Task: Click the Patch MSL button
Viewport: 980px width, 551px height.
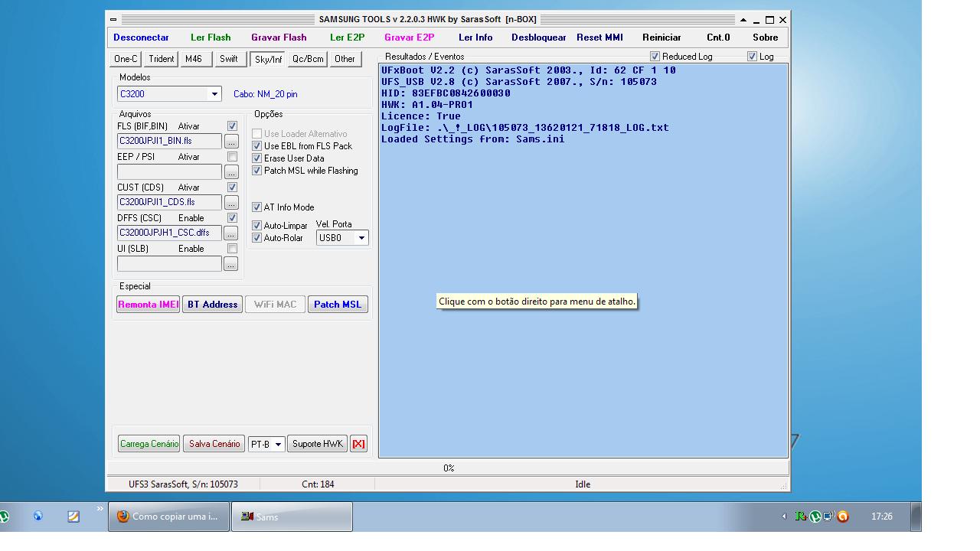Action: click(338, 305)
